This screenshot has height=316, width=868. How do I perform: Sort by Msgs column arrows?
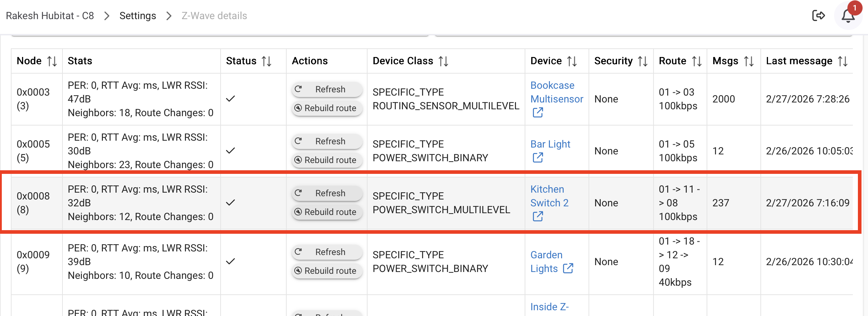point(749,61)
